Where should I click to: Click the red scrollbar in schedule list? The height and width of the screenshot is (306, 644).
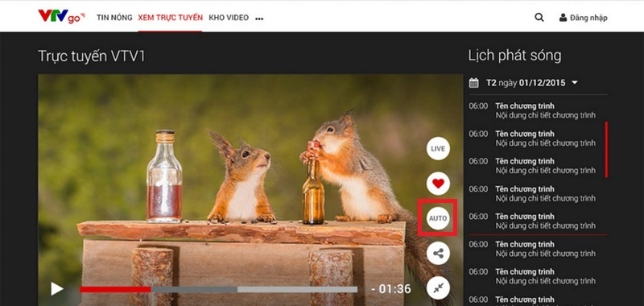606,150
